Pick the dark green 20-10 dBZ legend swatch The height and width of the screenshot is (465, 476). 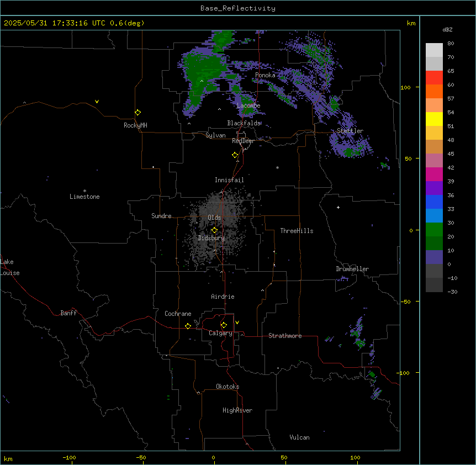click(434, 244)
